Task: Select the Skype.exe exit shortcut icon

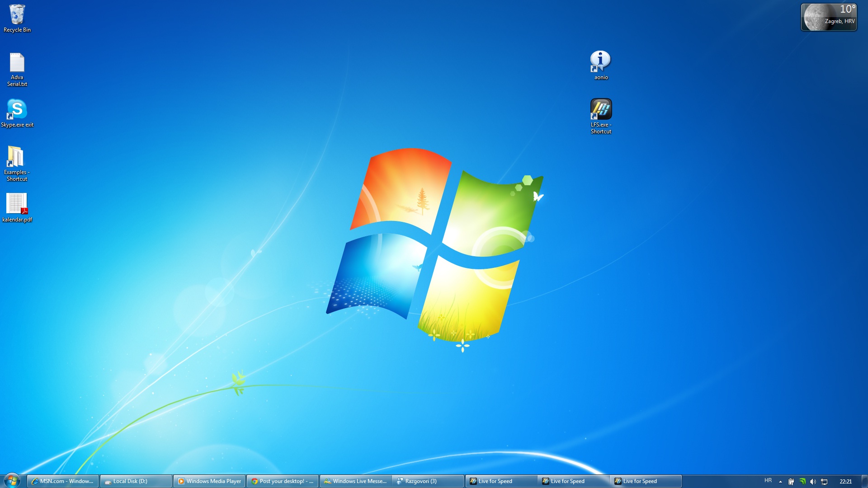Action: 17,110
